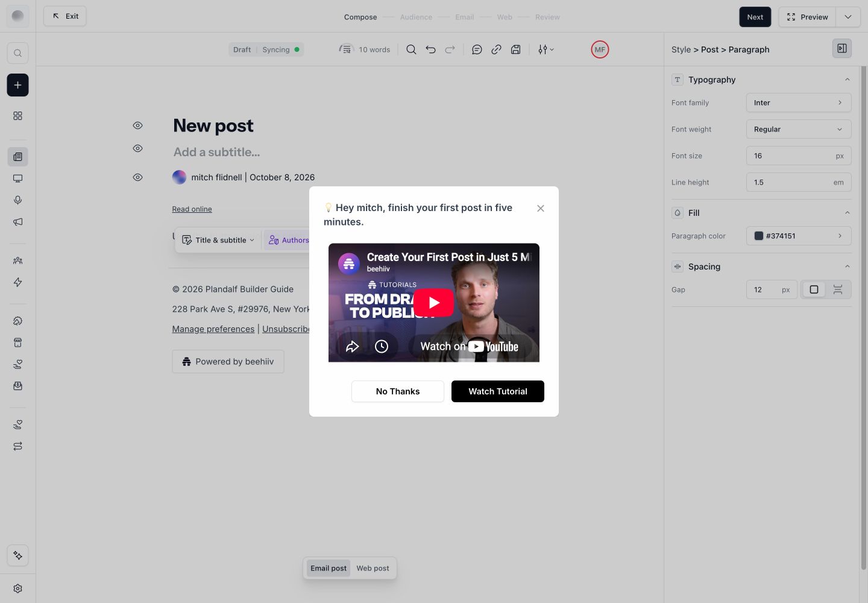
Task: Toggle visibility eye next to subtitle
Action: point(137,148)
